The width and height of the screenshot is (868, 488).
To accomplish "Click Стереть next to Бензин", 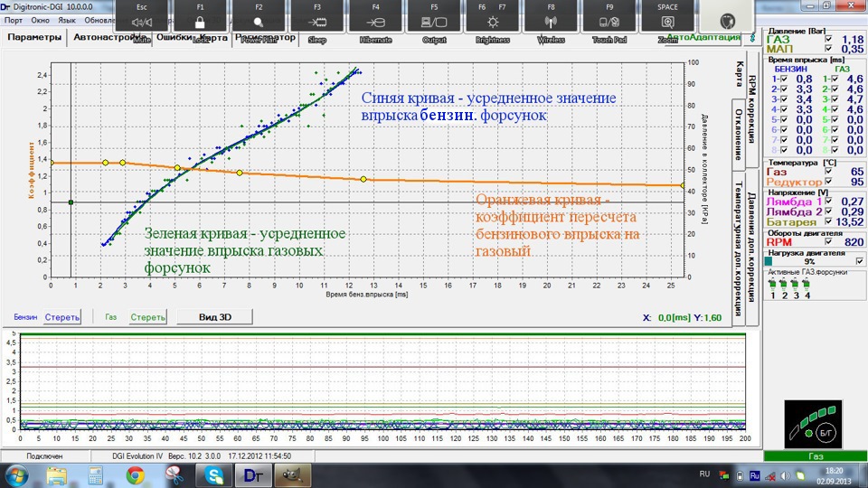I will pyautogui.click(x=62, y=317).
